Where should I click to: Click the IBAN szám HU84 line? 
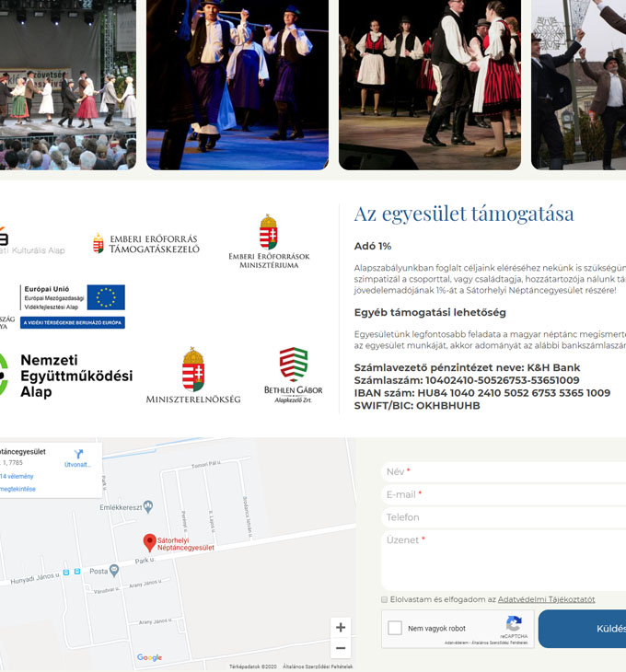[x=482, y=393]
